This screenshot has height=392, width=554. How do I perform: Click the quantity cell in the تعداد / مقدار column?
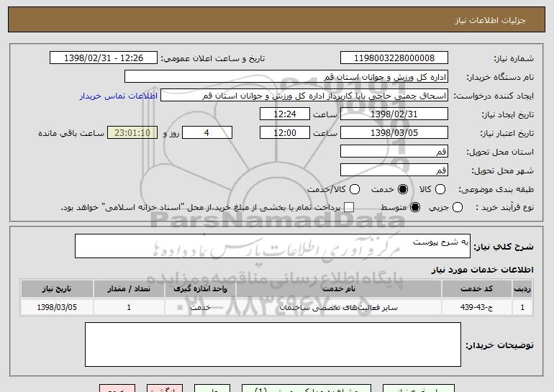[129, 307]
